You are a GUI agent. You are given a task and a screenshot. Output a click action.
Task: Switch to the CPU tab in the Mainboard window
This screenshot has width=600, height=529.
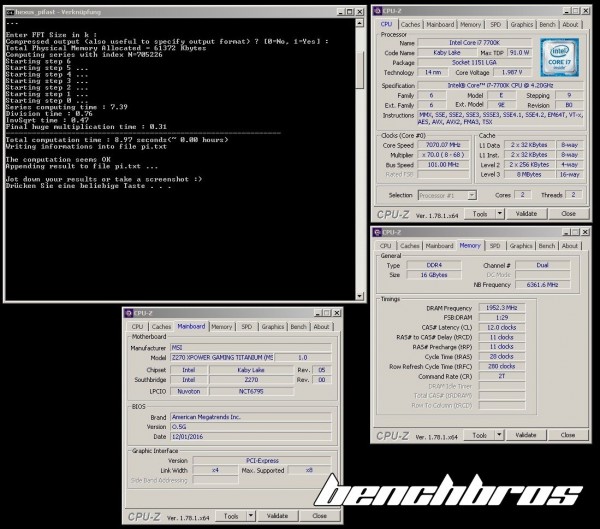point(137,327)
